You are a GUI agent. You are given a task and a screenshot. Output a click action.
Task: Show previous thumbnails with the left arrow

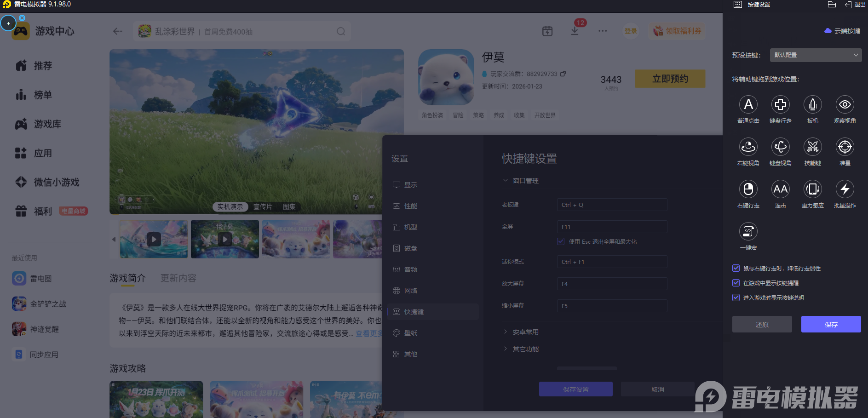(114, 239)
